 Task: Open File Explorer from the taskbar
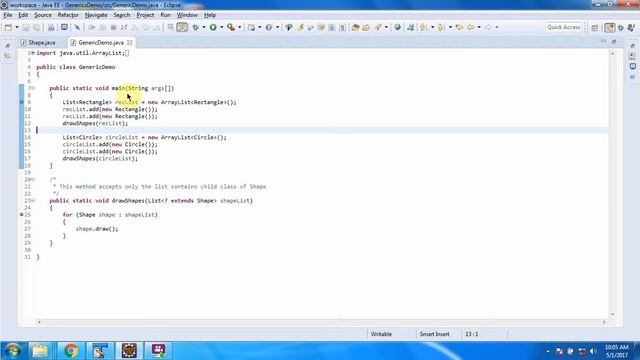pos(40,351)
